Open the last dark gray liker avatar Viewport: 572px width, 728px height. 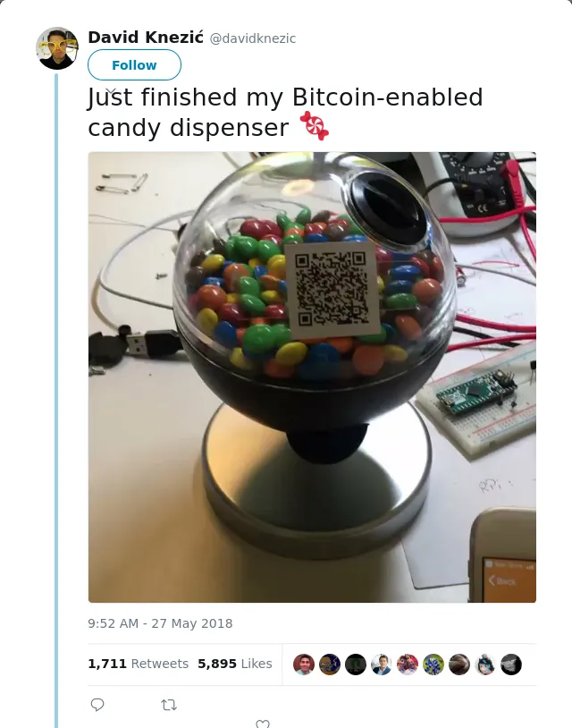point(511,665)
